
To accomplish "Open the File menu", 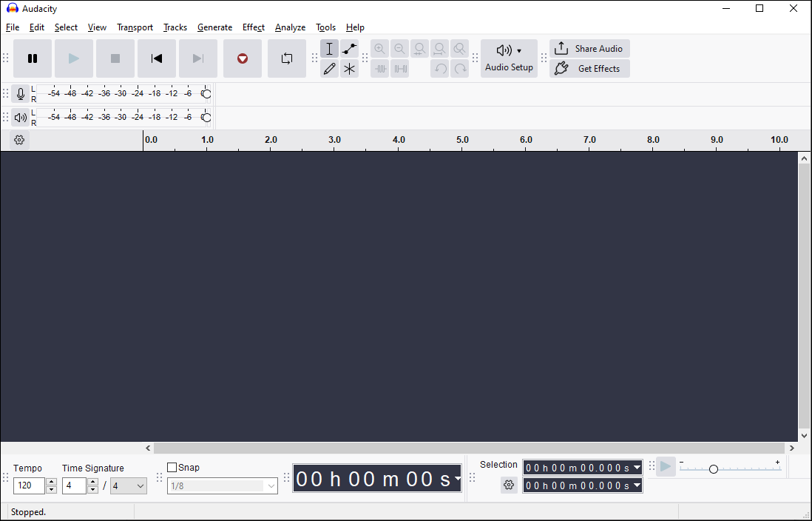I will [x=13, y=27].
